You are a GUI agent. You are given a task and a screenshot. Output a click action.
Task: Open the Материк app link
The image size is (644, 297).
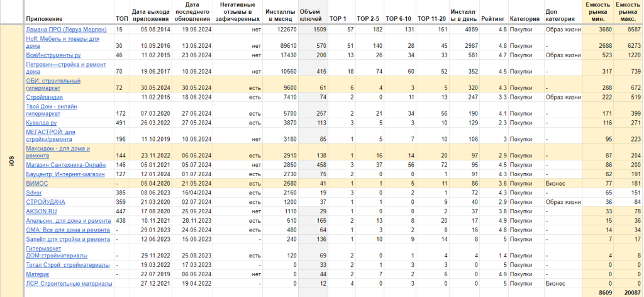tap(38, 274)
